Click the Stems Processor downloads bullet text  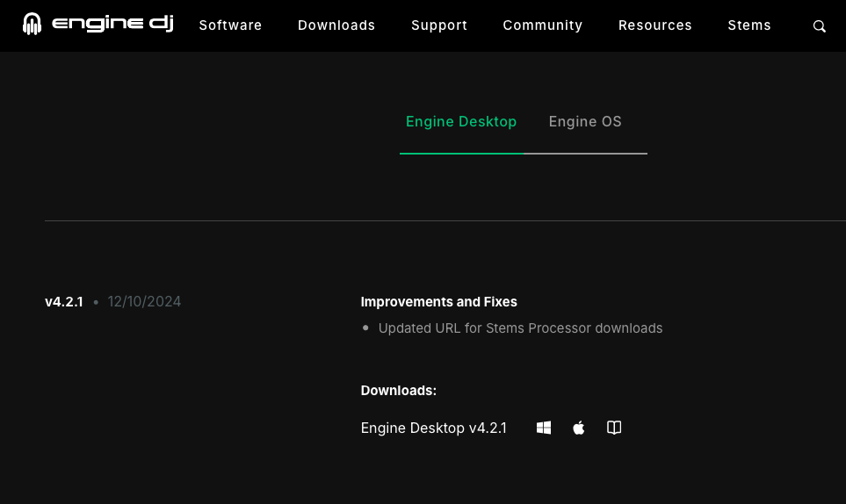[520, 328]
